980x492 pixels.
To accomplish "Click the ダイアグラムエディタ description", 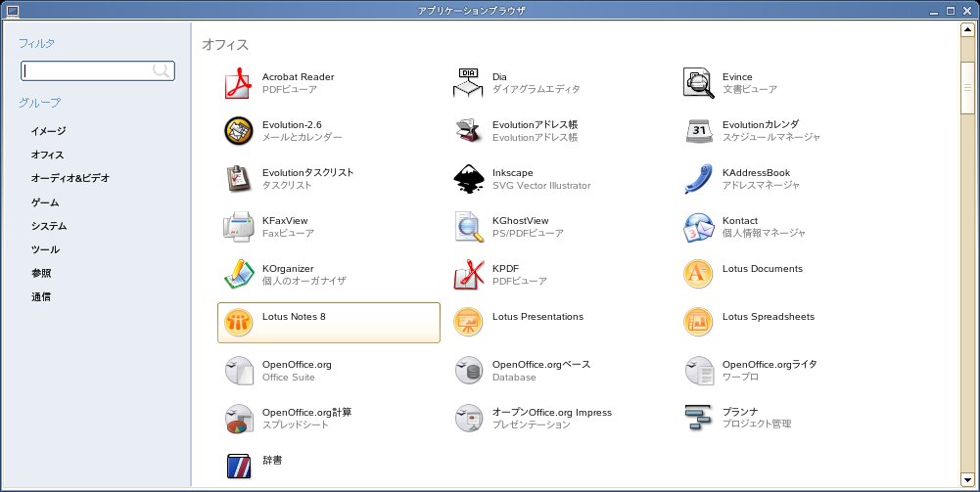I will tap(537, 89).
